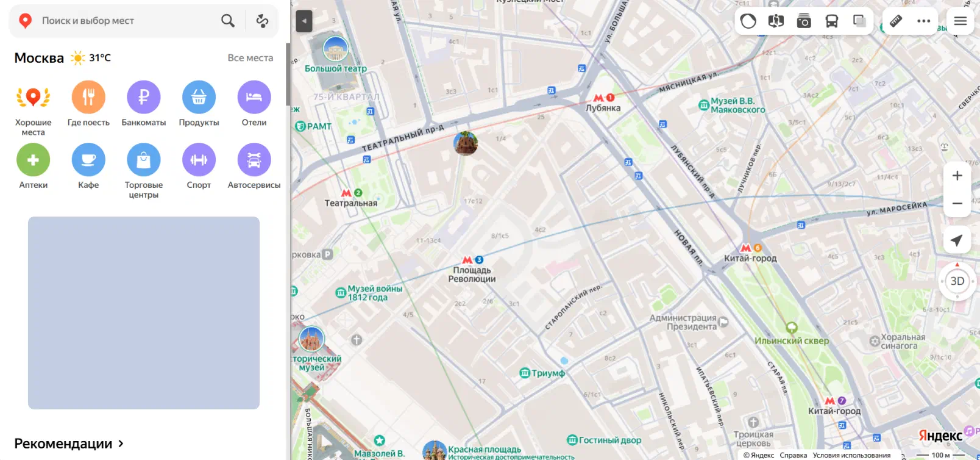Open Музей войны 1812 года marker
980x460 pixels.
click(369, 293)
